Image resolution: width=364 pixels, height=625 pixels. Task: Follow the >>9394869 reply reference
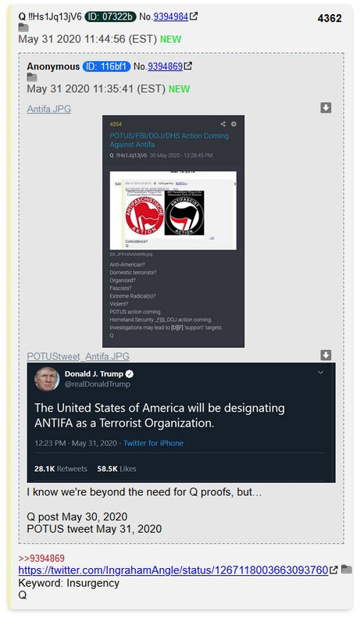coord(41,558)
